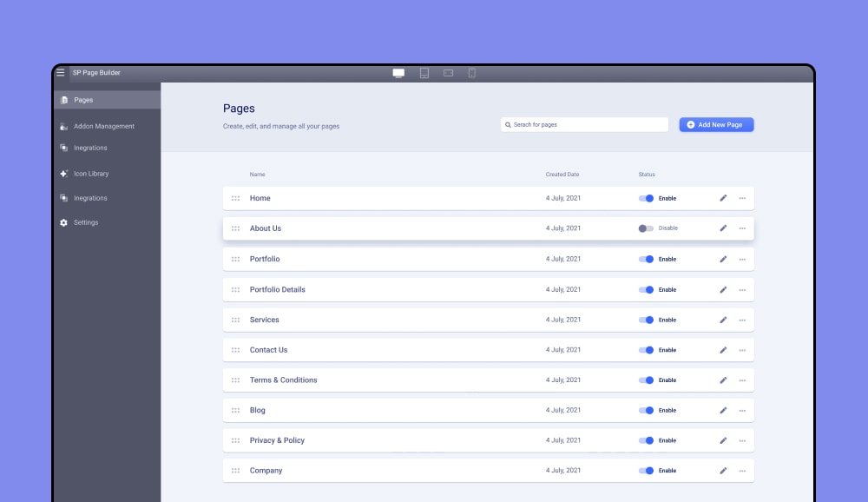Screen dimensions: 868x502
Task: Click the Add New Page button
Action: click(716, 125)
